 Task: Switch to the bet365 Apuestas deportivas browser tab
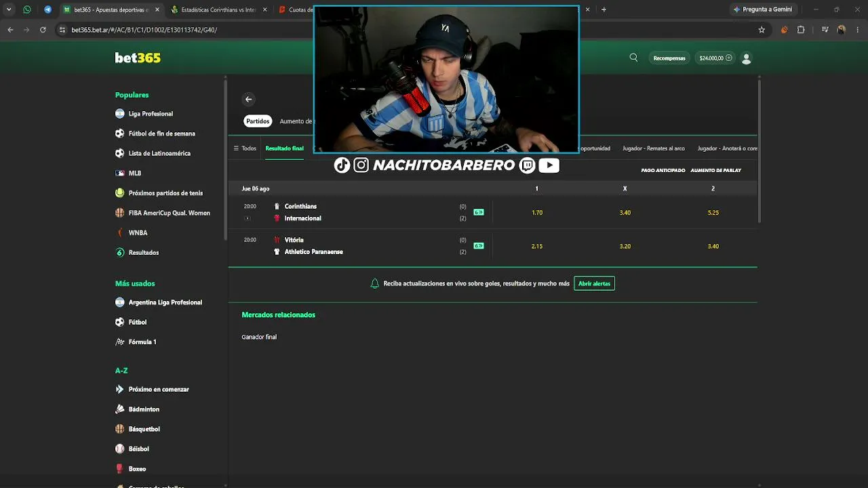click(x=111, y=9)
